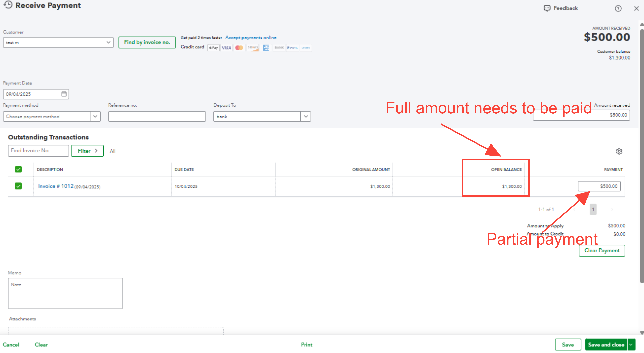Open Invoice # 1012 link
The height and width of the screenshot is (353, 644).
coord(56,186)
